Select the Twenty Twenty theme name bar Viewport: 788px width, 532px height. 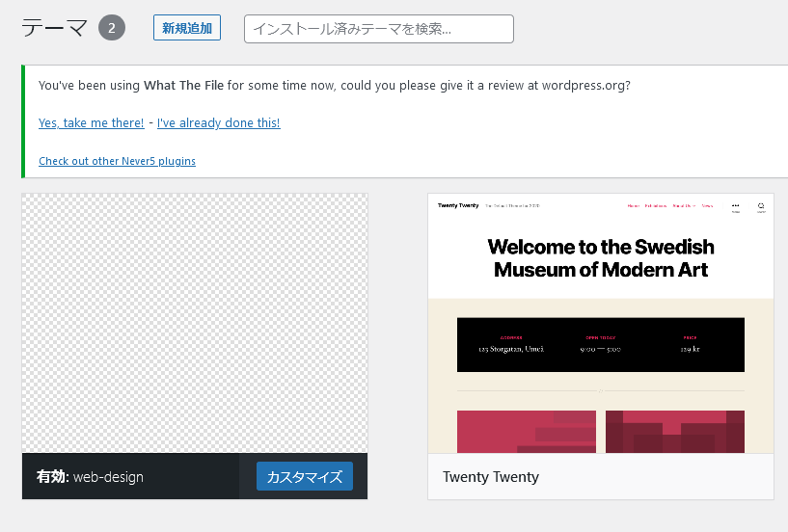tap(600, 477)
